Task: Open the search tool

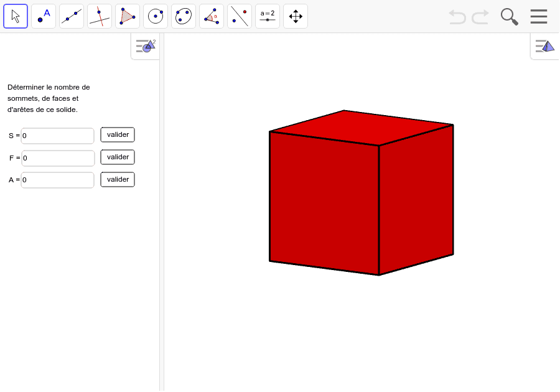Action: (509, 16)
